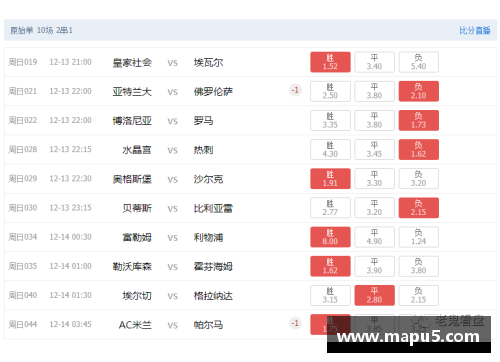Click home team name 埃尔切
Viewport: 500px width, 362px height.
(137, 296)
